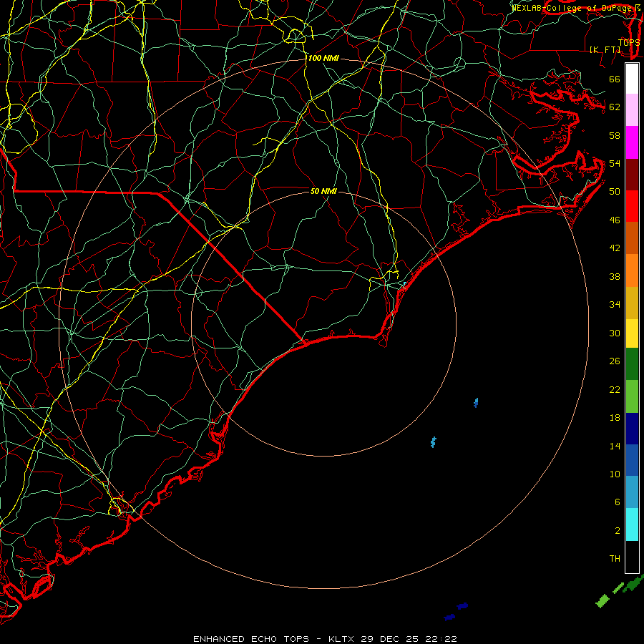Image resolution: width=644 pixels, height=644 pixels.
Task: Choose the dark red maroon legend block
Action: click(632, 174)
